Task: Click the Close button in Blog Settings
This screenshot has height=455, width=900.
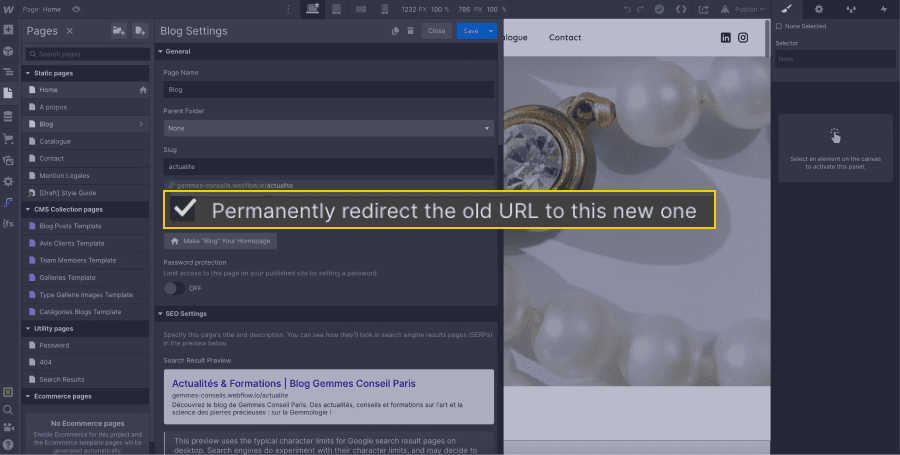Action: coord(436,31)
